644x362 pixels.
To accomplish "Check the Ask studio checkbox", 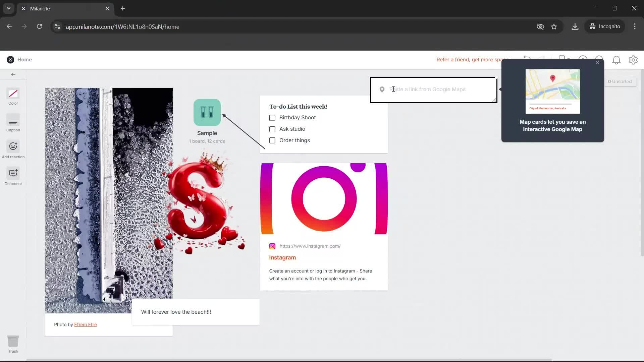I will [x=272, y=129].
